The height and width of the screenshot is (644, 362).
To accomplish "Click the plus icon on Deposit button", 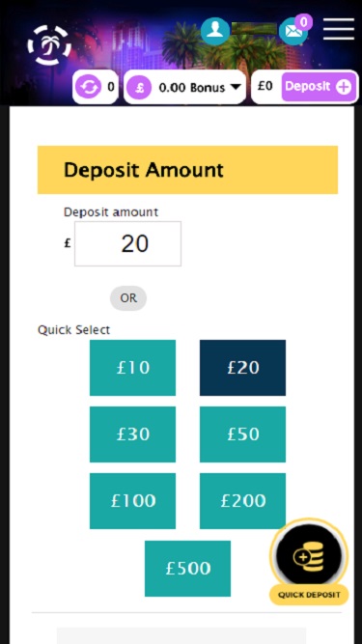I will [x=344, y=87].
